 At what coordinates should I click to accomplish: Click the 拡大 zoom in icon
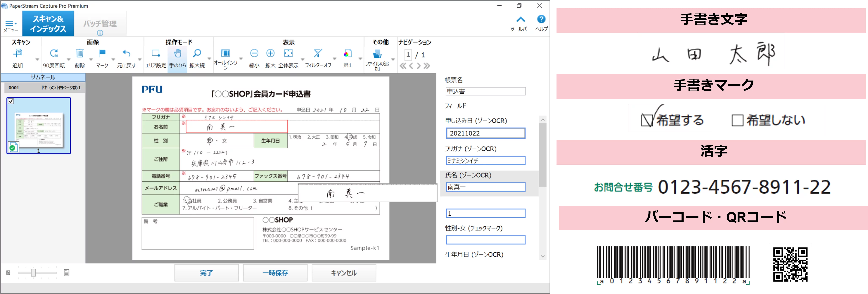(270, 53)
